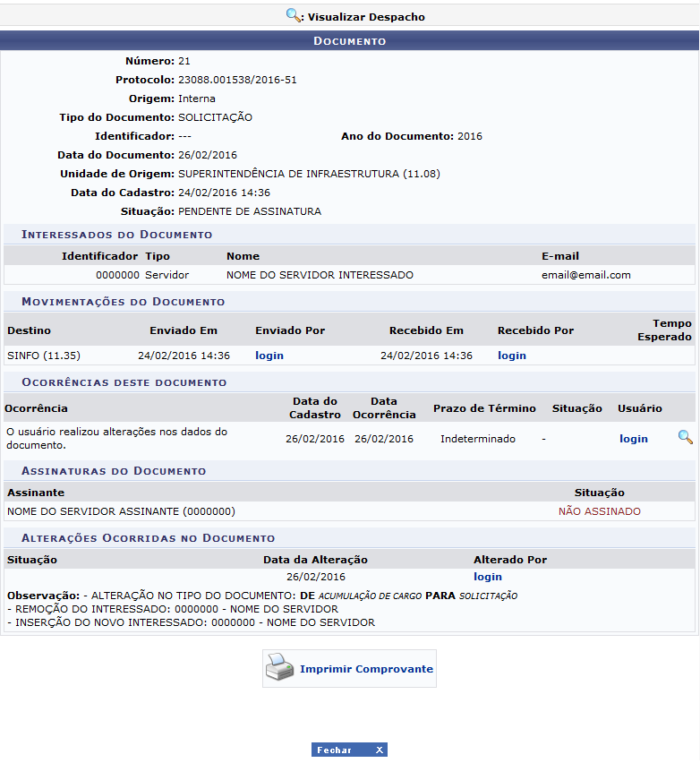Click the Visualizar Despacho magnifier icon at top
Screen dimensions: 700x763
[x=294, y=15]
